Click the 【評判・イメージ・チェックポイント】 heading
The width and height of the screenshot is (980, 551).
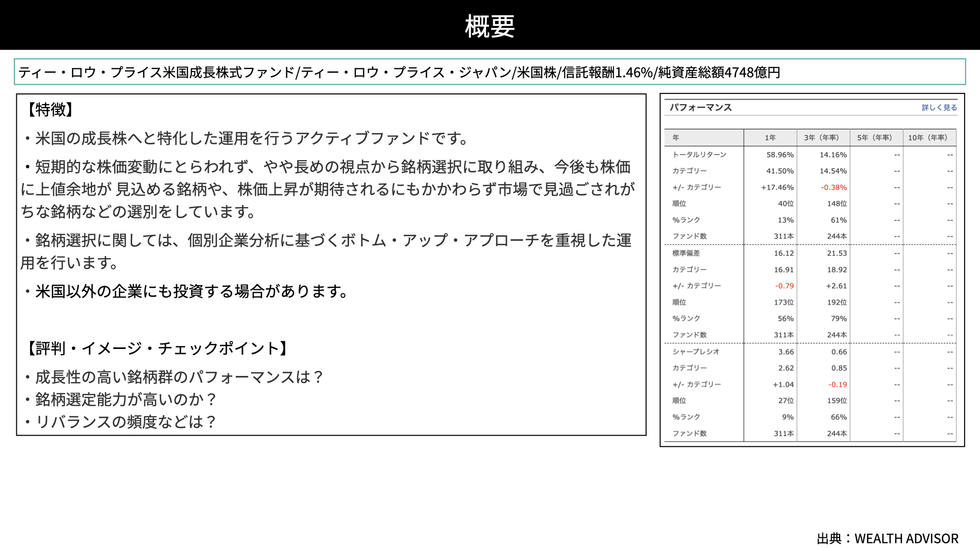157,348
